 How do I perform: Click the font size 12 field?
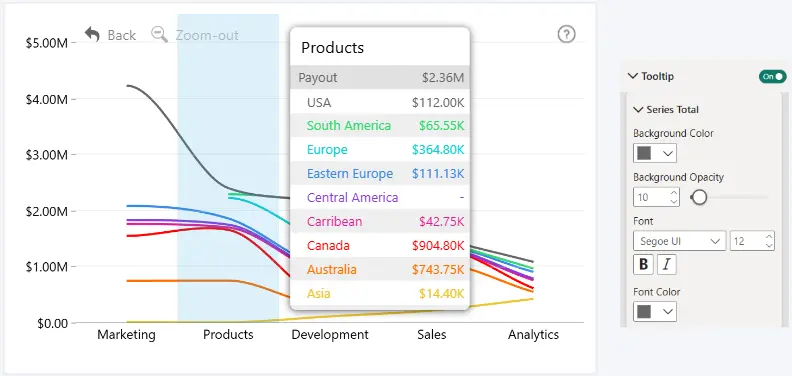(x=752, y=241)
